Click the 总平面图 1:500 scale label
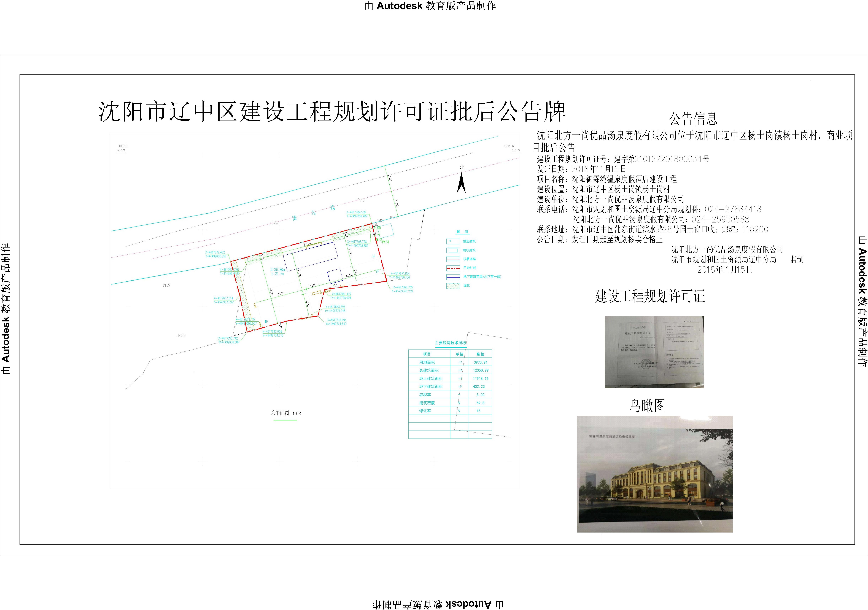The height and width of the screenshot is (610, 868). pos(285,413)
